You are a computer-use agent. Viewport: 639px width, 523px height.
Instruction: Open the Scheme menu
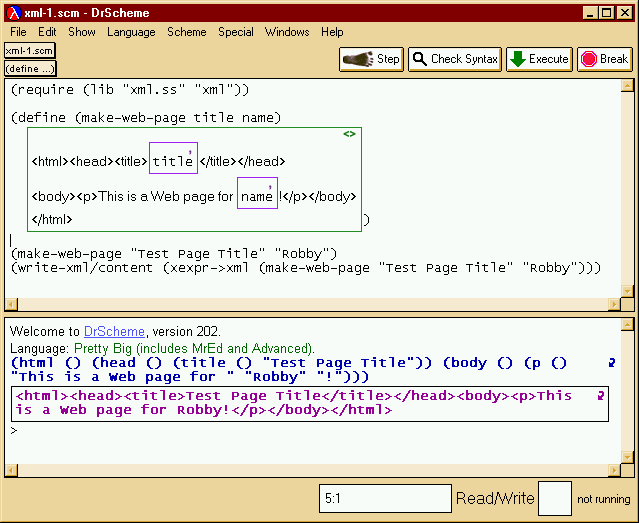pyautogui.click(x=187, y=32)
